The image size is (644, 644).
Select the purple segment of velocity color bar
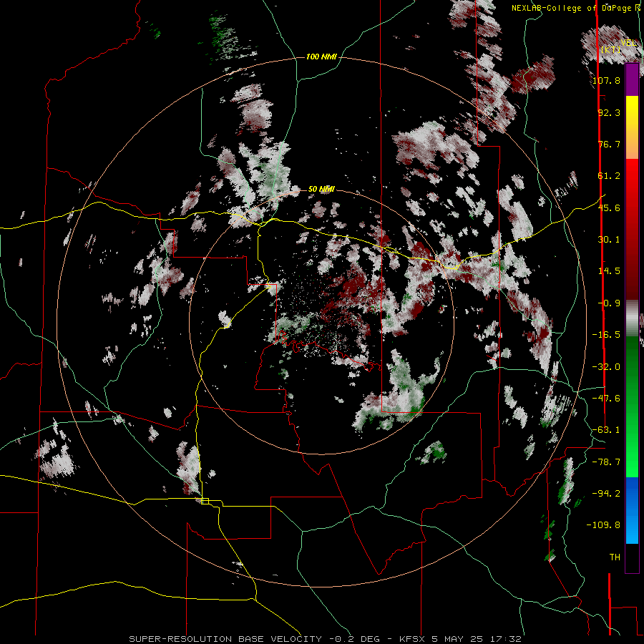632,80
